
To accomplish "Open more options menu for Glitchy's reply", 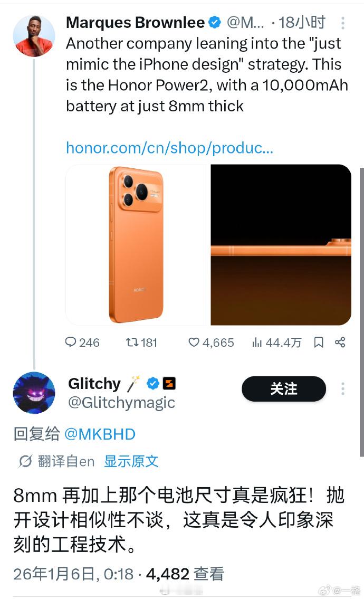I will coord(342,388).
